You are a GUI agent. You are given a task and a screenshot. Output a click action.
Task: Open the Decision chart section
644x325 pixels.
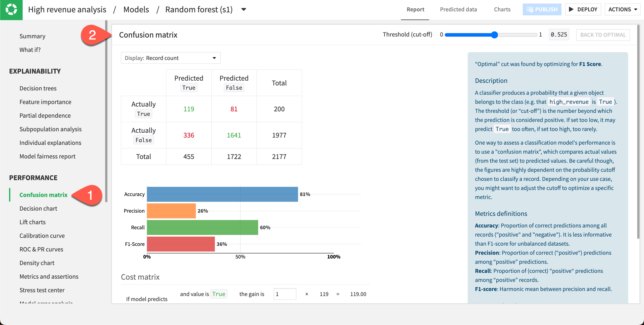[38, 208]
